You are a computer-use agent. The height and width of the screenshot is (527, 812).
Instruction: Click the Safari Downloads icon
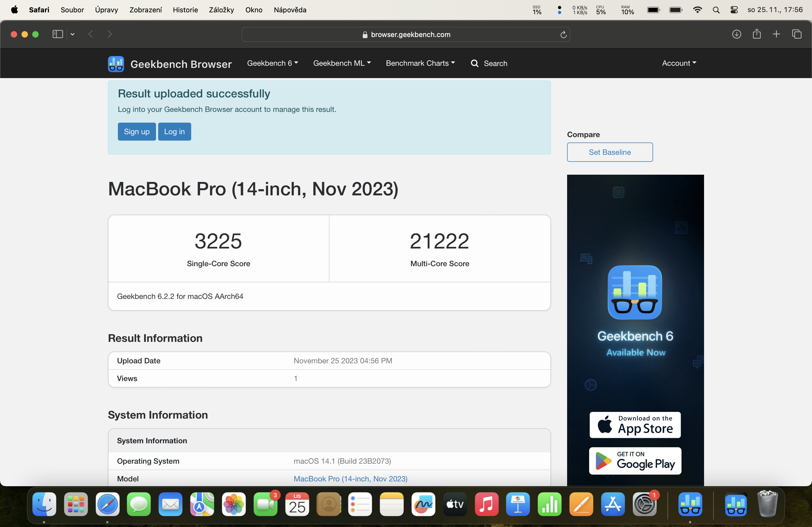tap(737, 34)
